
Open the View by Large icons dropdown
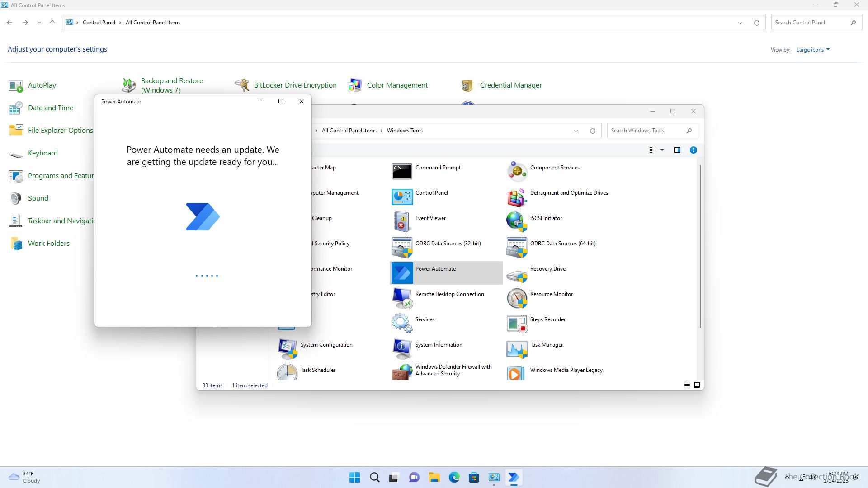tap(813, 50)
